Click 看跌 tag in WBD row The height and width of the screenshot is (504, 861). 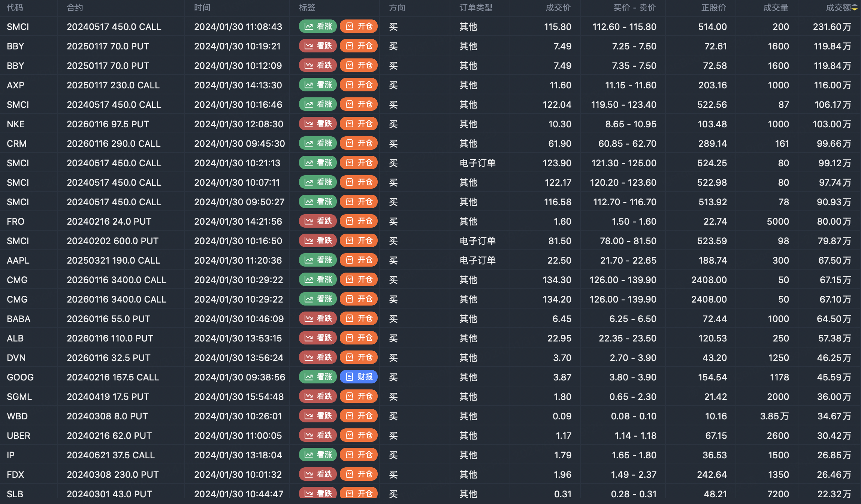[318, 416]
